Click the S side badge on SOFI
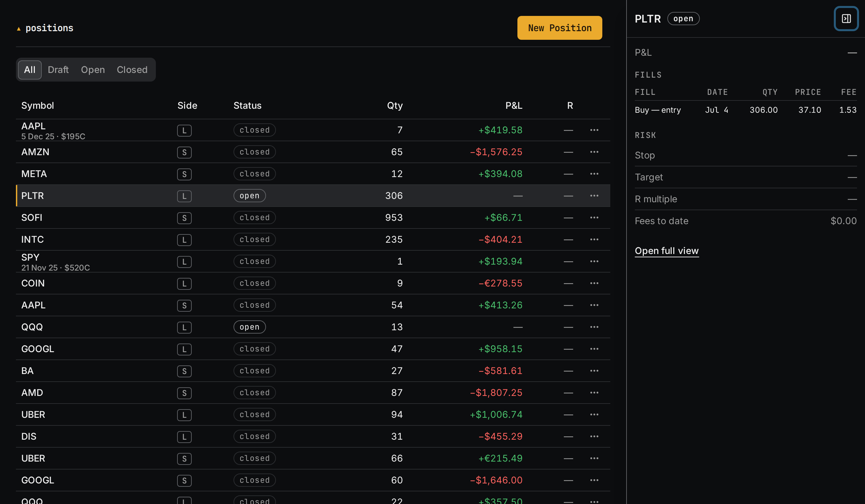 pyautogui.click(x=184, y=218)
